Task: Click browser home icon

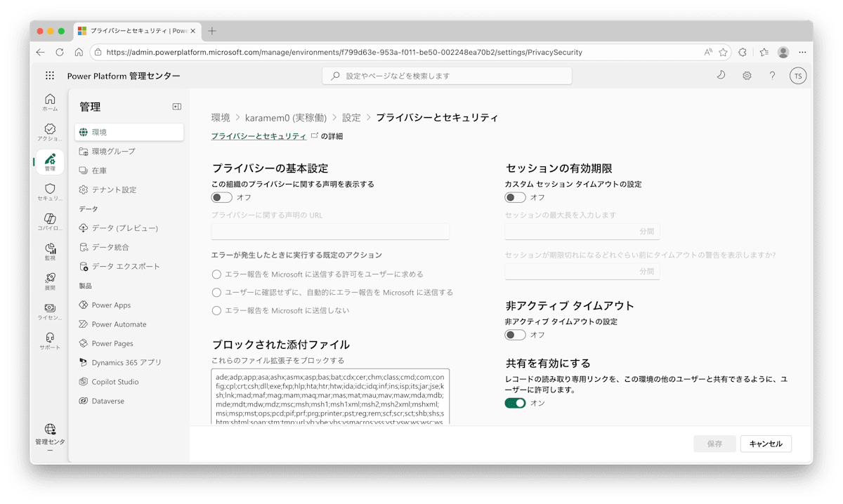Action: (x=79, y=52)
